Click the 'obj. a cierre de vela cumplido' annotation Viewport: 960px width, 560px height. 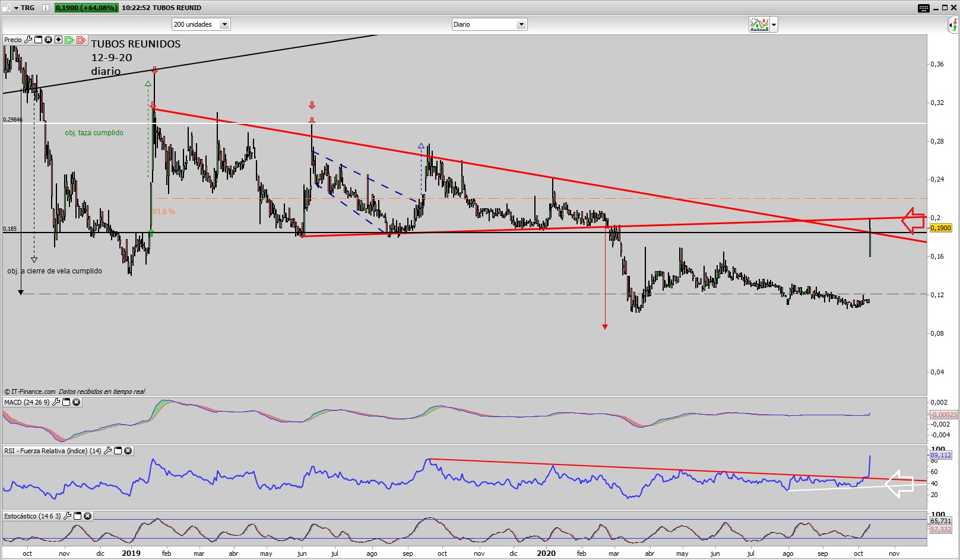[55, 271]
